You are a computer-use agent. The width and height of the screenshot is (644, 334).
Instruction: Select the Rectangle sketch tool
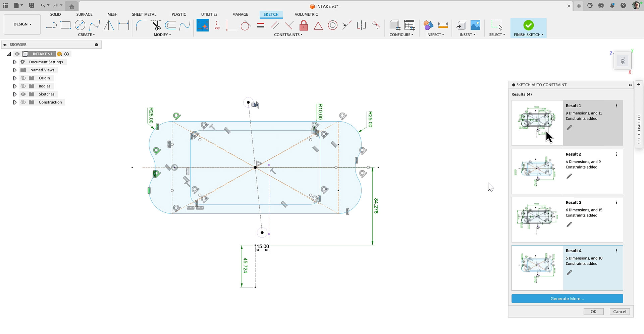click(65, 25)
